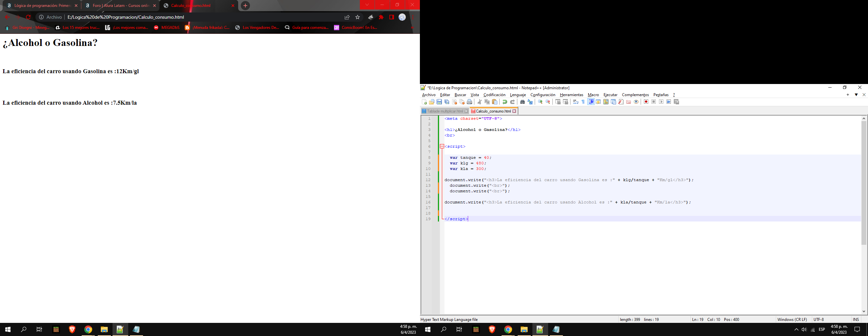
Task: Open the Lenguaje menu
Action: click(x=518, y=95)
